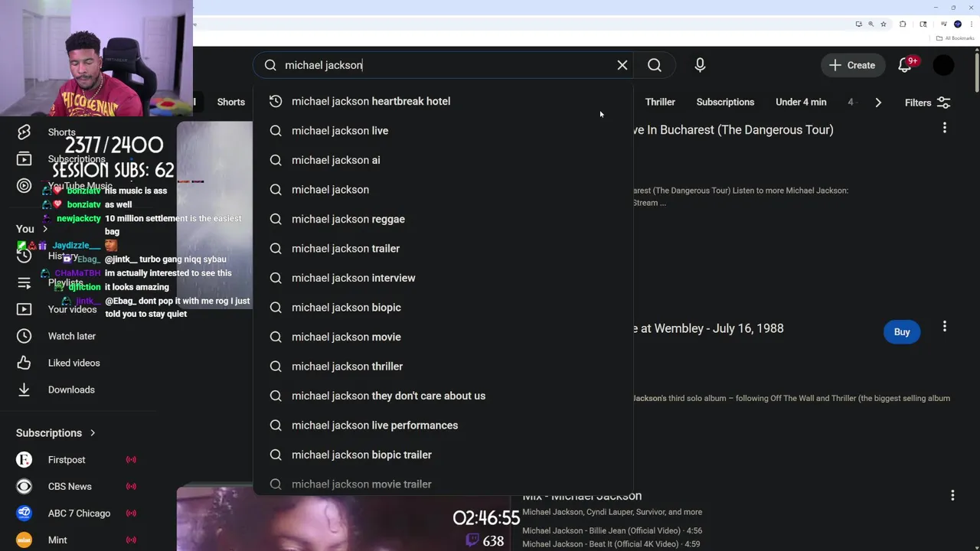Select the Under 4 min filter chip
Screen dimensions: 980x551
coord(801,102)
